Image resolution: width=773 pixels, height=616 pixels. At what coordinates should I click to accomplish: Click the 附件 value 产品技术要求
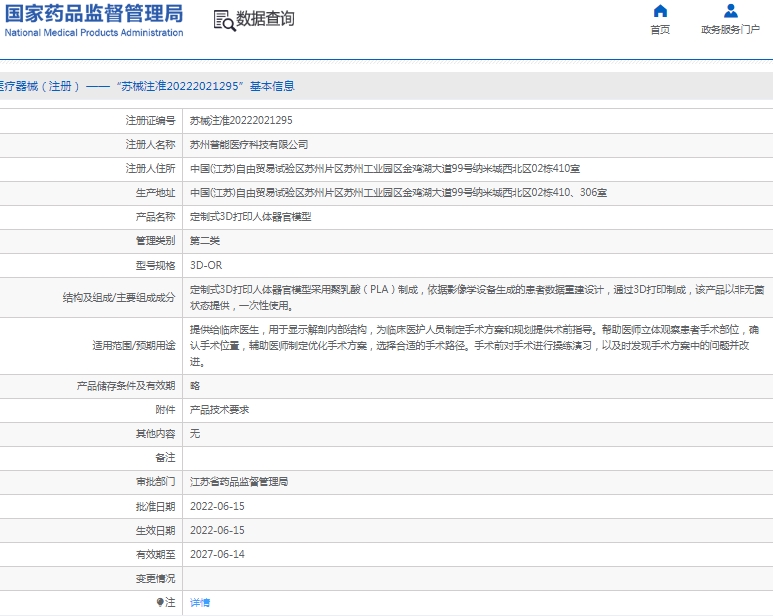coord(219,410)
